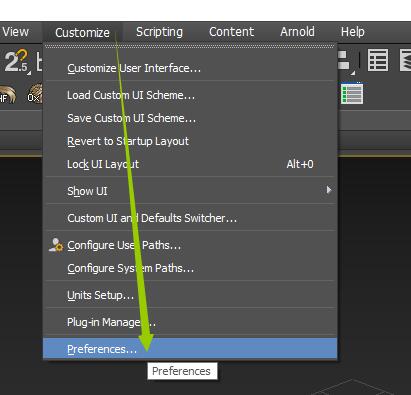Expand the Show UI submenu arrow
Screen dimensions: 411x395
[x=329, y=190]
